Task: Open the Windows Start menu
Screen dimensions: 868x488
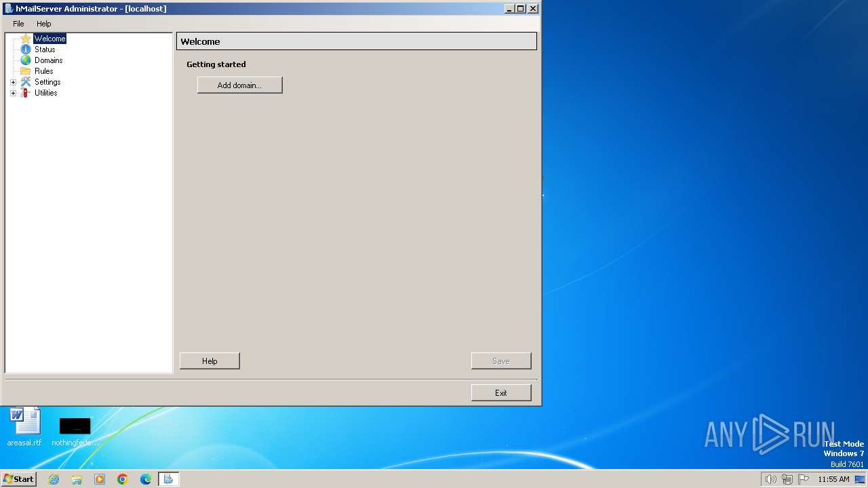Action: tap(19, 479)
